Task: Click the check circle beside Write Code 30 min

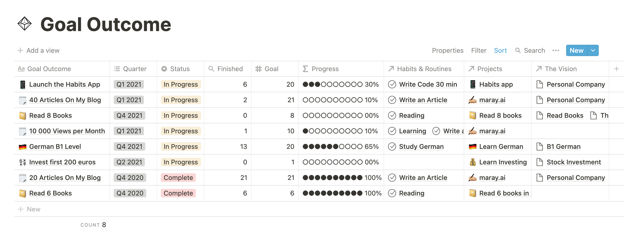Action: [x=392, y=85]
